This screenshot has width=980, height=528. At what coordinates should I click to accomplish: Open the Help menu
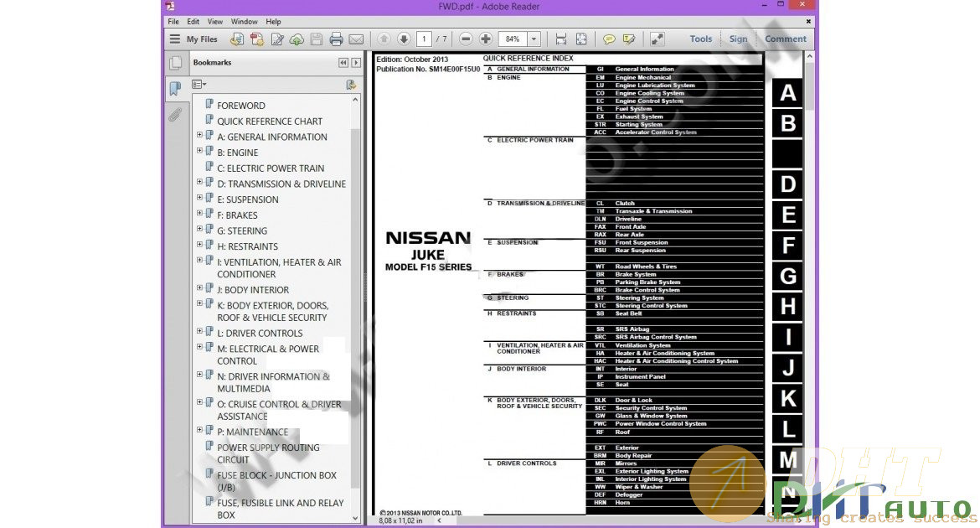coord(273,21)
